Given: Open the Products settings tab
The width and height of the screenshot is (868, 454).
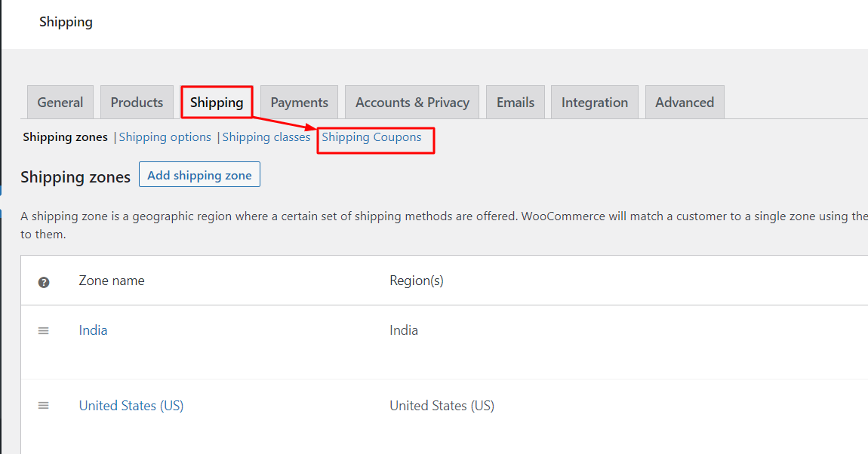Looking at the screenshot, I should [x=137, y=101].
